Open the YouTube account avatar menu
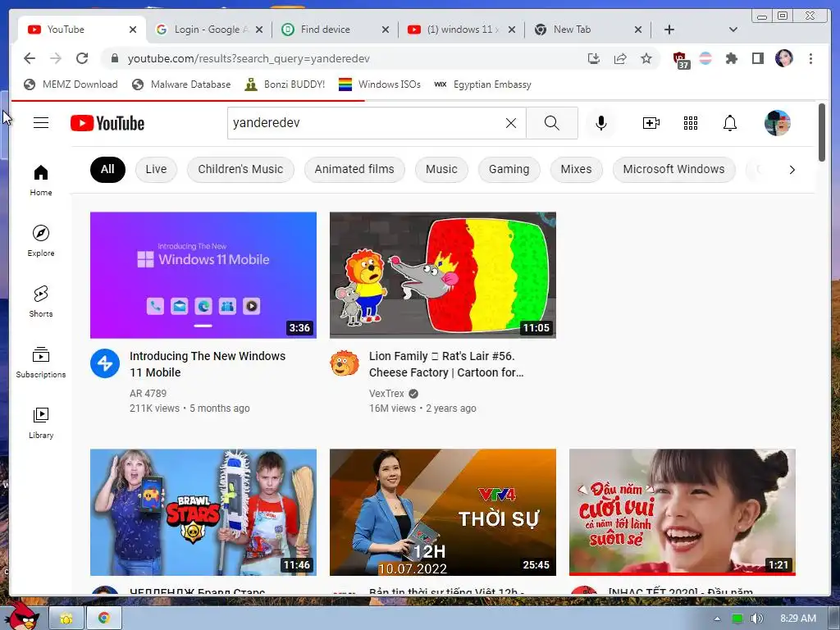 778,123
